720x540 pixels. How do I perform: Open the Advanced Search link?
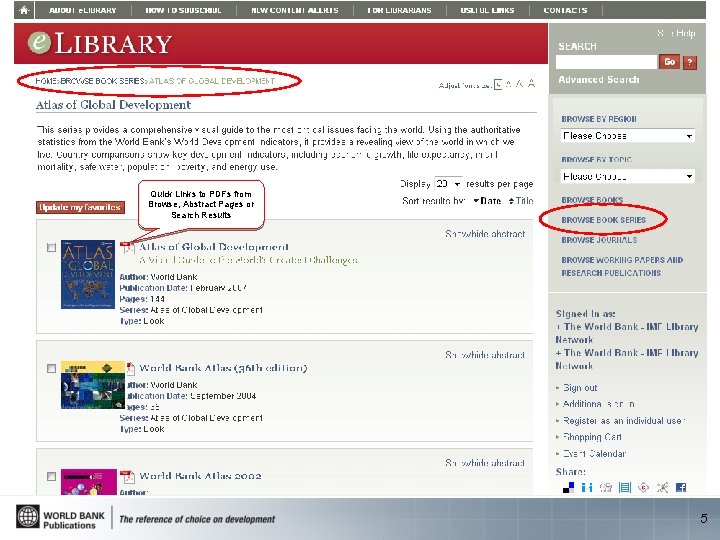pos(599,79)
